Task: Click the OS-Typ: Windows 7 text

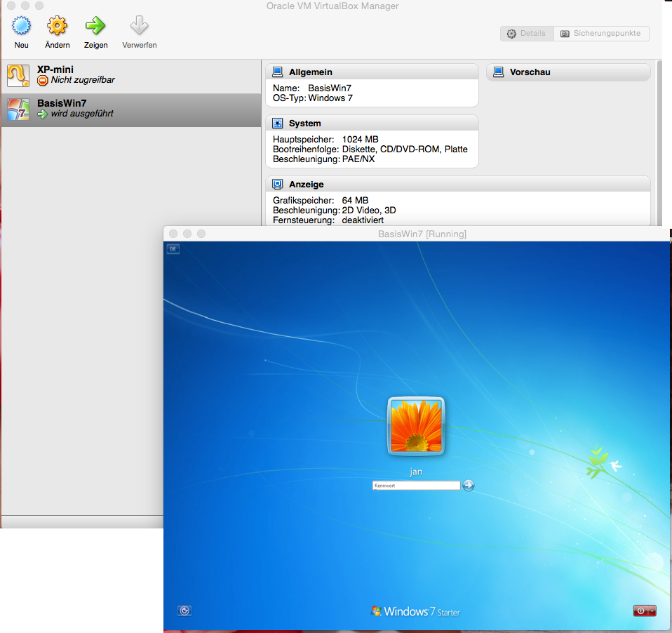Action: 312,98
